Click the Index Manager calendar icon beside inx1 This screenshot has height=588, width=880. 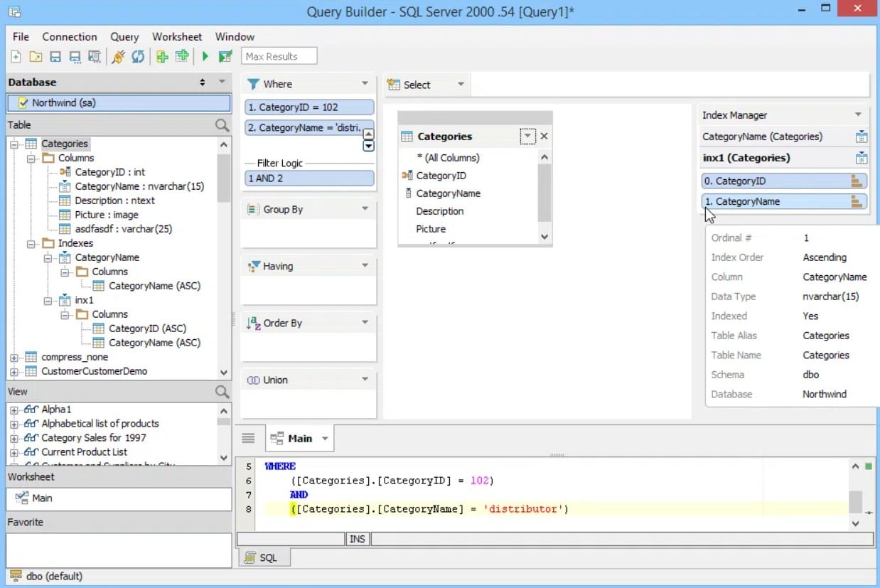click(861, 158)
